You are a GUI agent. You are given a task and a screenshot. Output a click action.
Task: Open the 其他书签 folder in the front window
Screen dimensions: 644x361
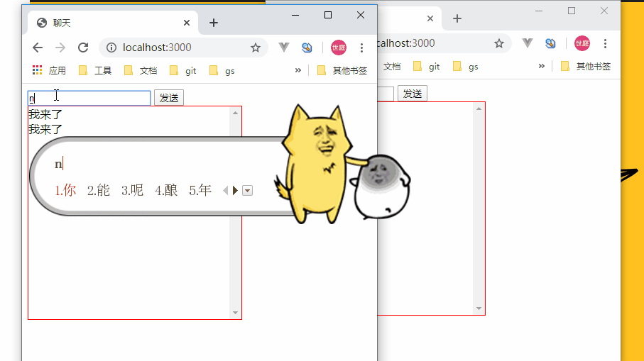[342, 71]
